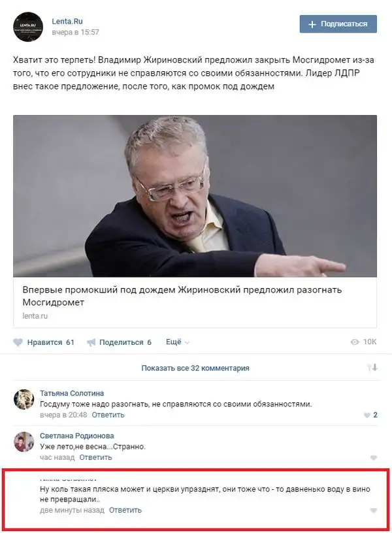Reply to the highlighted church comment
The height and width of the screenshot is (533, 392).
pyautogui.click(x=125, y=510)
